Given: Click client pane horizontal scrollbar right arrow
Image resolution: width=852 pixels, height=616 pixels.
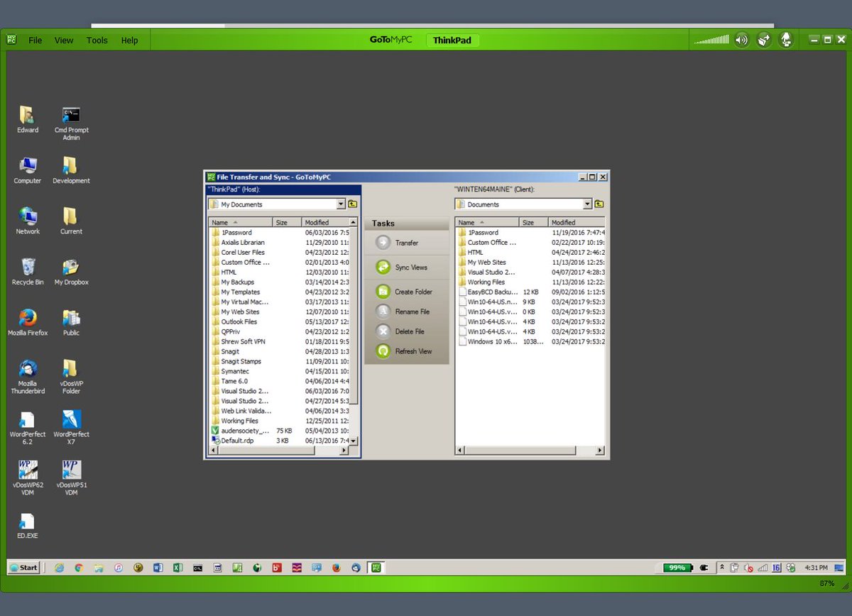Looking at the screenshot, I should coord(600,451).
